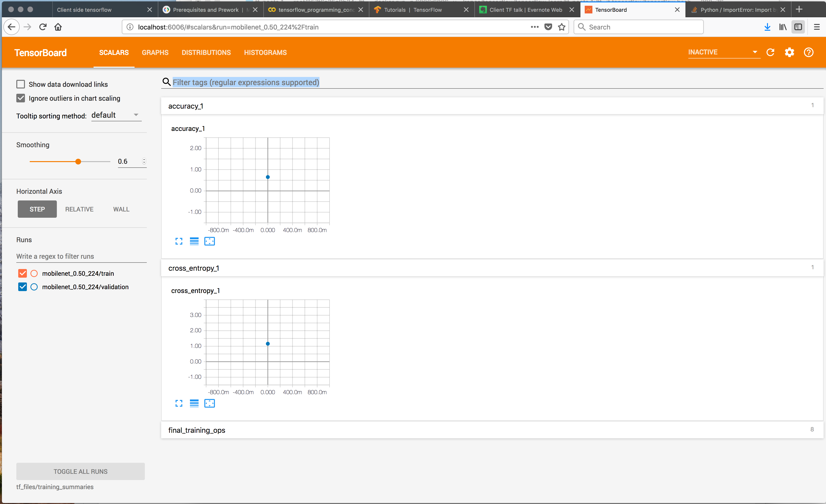
Task: Open the TensorBoard help question icon
Action: pyautogui.click(x=808, y=52)
